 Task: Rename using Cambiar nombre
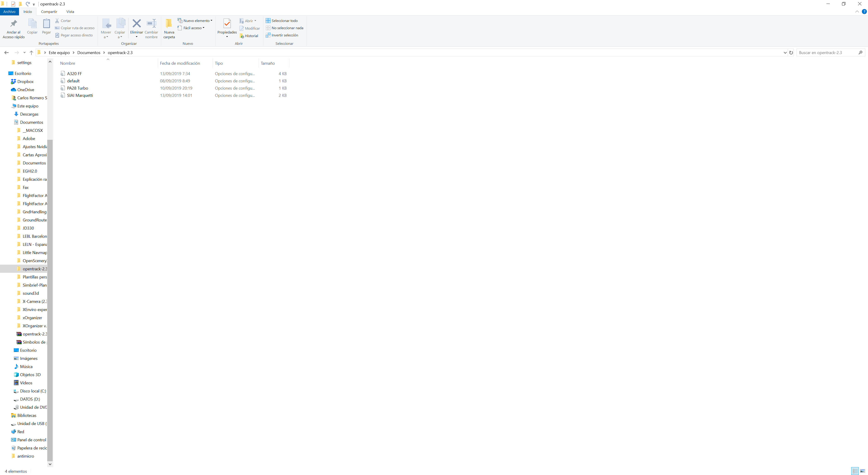click(151, 28)
